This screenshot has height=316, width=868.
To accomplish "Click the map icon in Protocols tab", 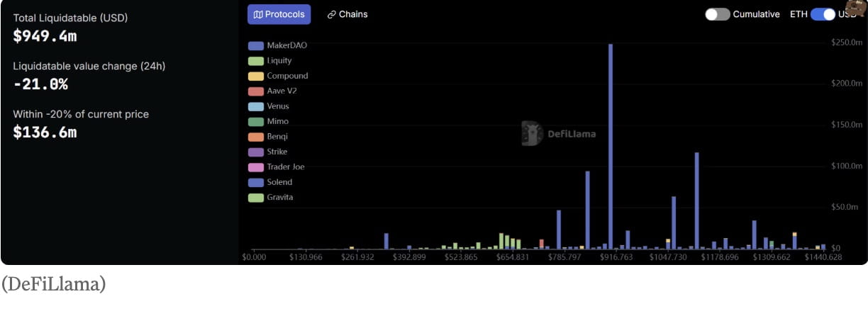I will tap(258, 14).
